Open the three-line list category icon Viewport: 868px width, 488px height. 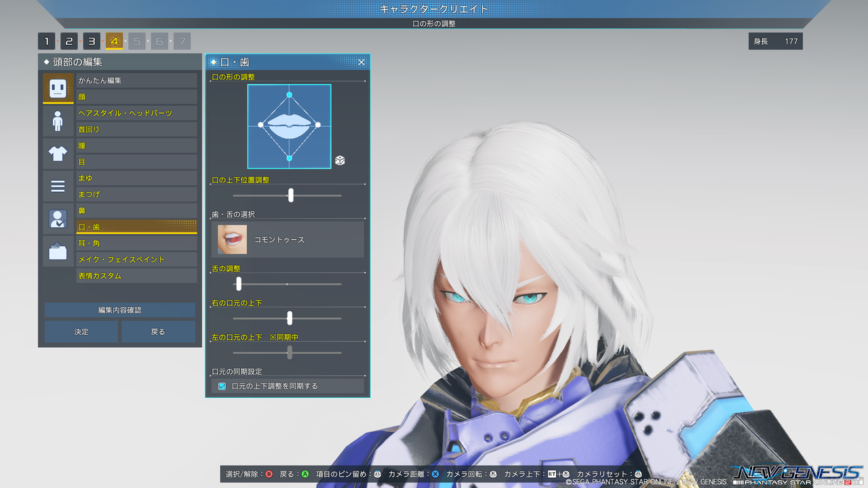click(x=58, y=186)
